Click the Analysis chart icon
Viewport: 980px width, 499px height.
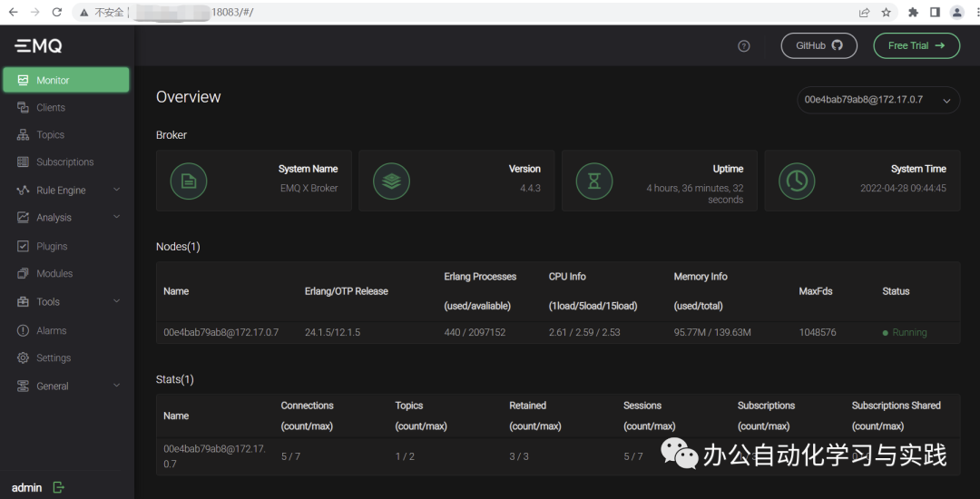[23, 218]
